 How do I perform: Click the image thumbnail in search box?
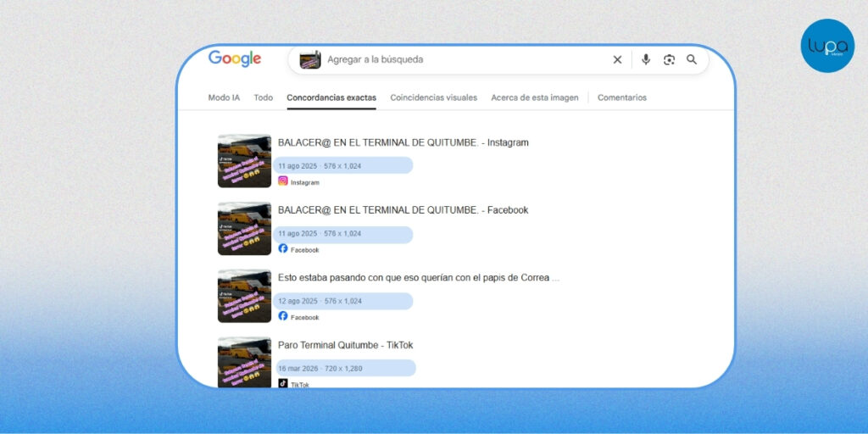pyautogui.click(x=310, y=60)
